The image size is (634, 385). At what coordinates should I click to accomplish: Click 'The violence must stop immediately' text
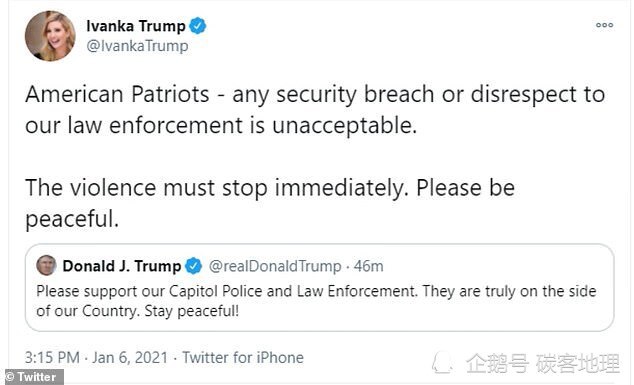pyautogui.click(x=217, y=188)
